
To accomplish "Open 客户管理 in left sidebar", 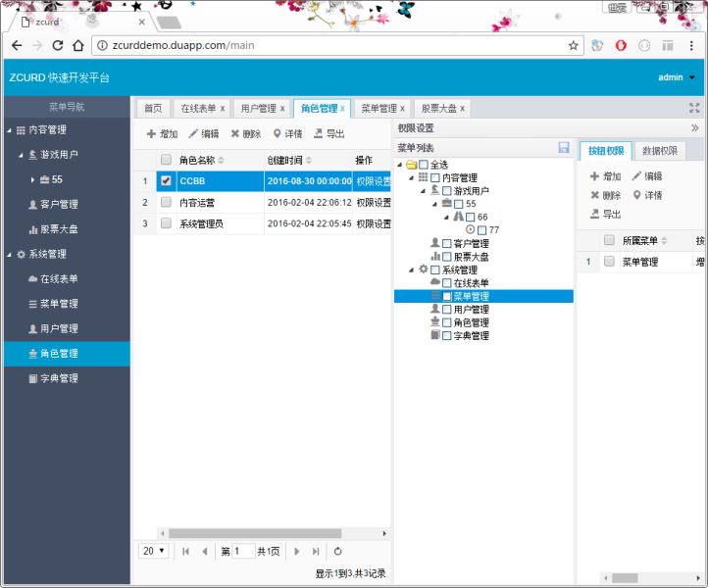I will [59, 205].
